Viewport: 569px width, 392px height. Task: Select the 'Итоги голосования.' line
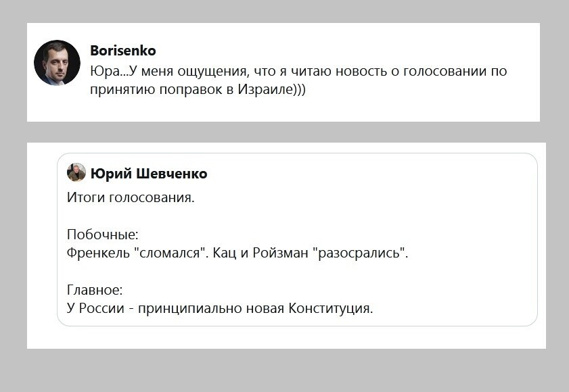131,197
